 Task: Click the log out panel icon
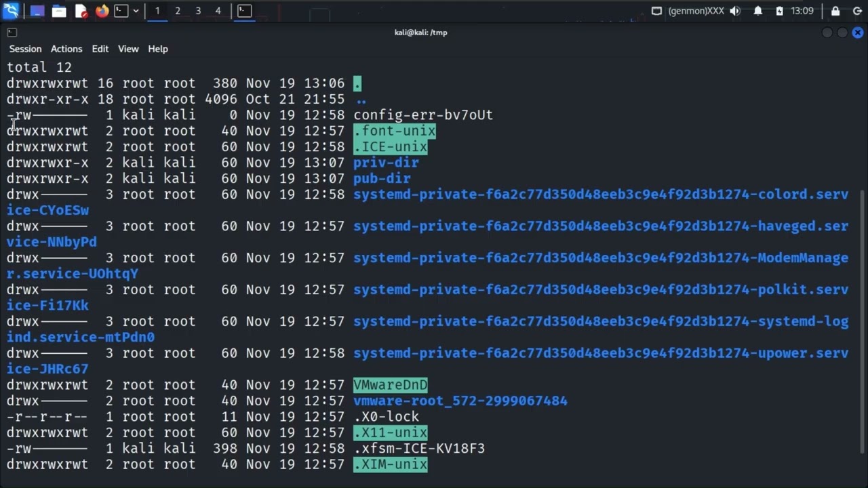click(857, 11)
